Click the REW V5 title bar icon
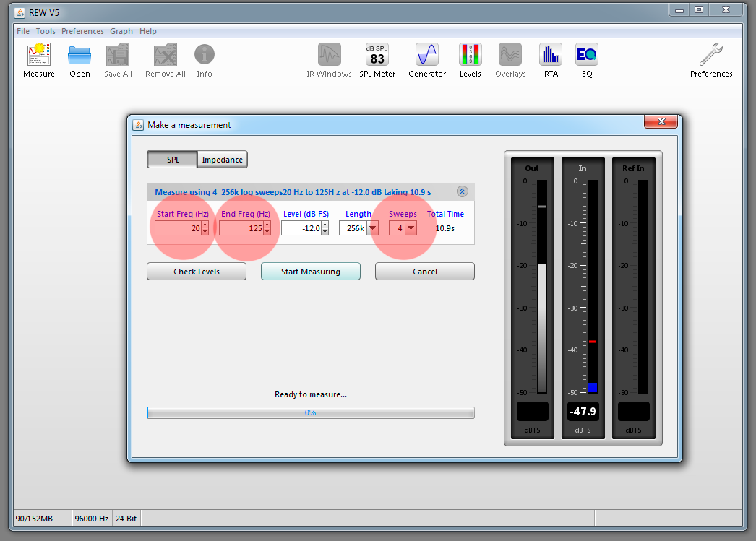The height and width of the screenshot is (541, 756). (20, 12)
